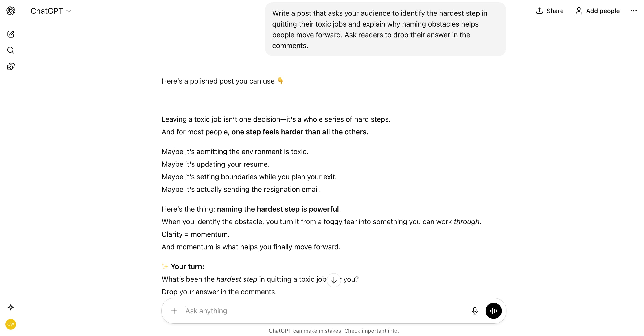Viewport: 644px width, 336px height.
Task: Click the chevron beside ChatGPT title
Action: 69,11
